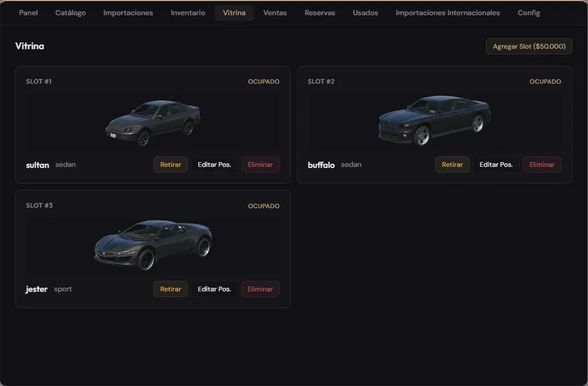
Task: Open the Inventario tab
Action: [x=188, y=13]
